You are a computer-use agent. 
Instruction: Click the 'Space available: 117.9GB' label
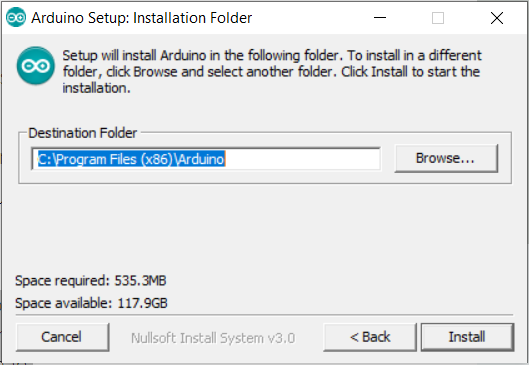[x=91, y=303]
